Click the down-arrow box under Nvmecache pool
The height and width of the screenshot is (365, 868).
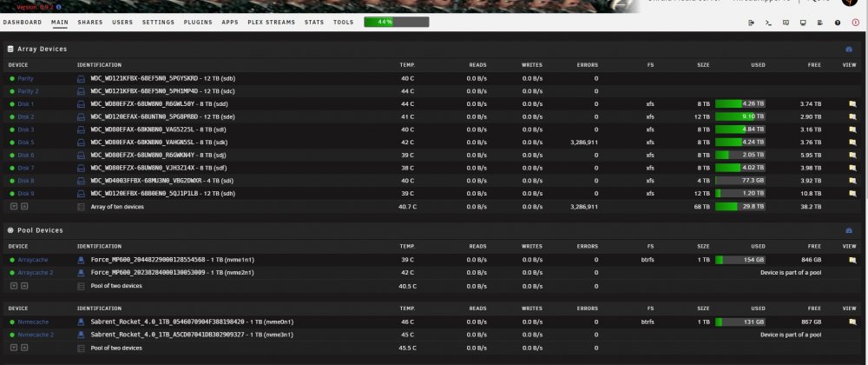(x=15, y=348)
